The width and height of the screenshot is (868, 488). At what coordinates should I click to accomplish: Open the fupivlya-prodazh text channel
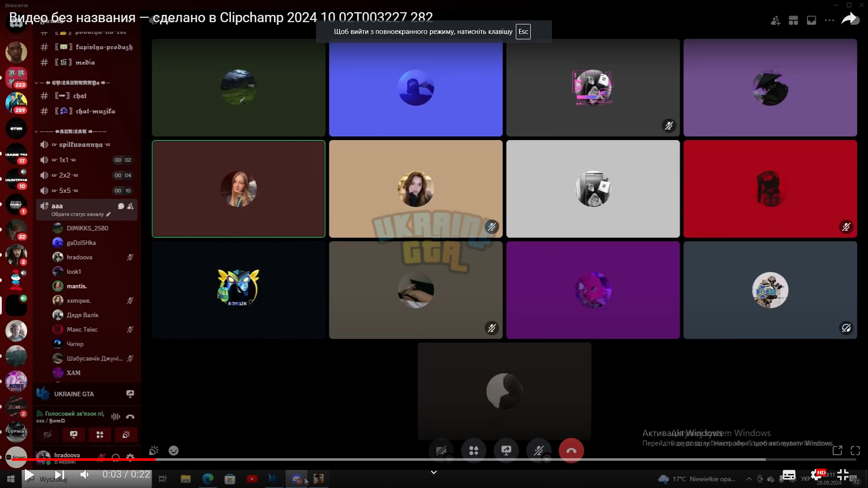(x=87, y=47)
